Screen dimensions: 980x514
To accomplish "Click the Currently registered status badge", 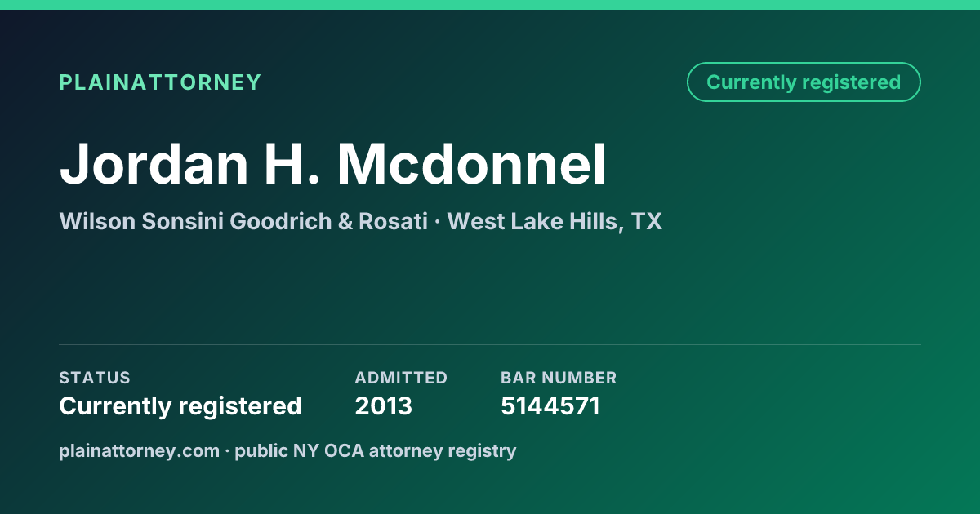I will pos(804,82).
